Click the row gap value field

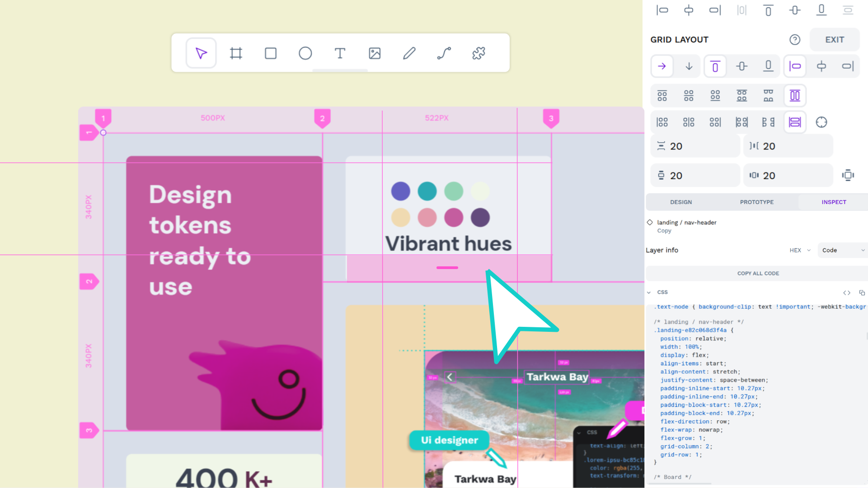pyautogui.click(x=695, y=146)
